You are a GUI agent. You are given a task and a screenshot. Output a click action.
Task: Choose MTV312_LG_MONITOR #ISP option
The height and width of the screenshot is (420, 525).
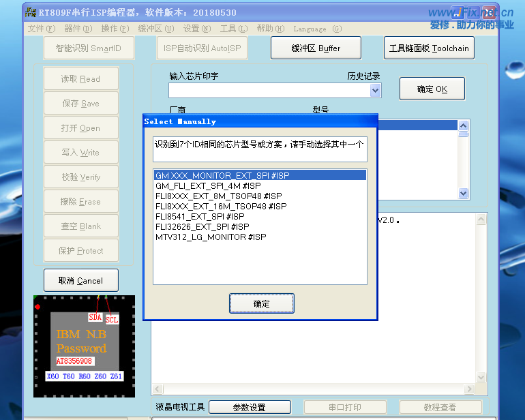(x=211, y=237)
